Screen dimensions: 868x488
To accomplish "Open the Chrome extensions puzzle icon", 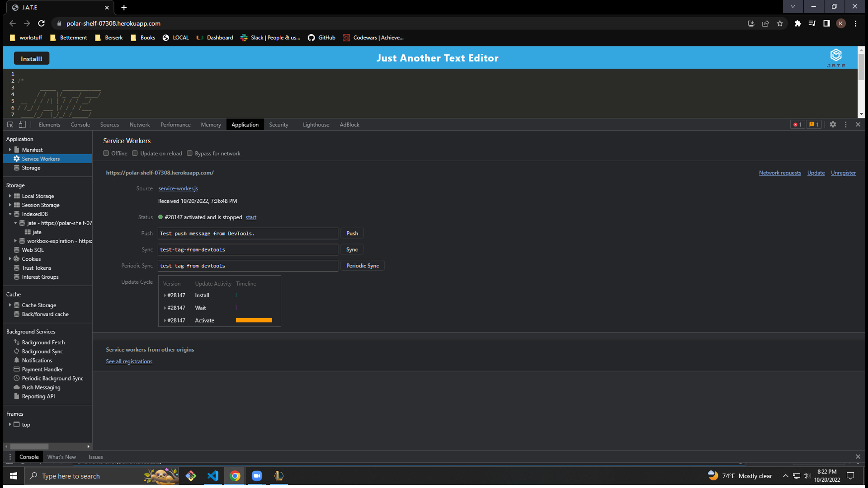I will point(797,23).
